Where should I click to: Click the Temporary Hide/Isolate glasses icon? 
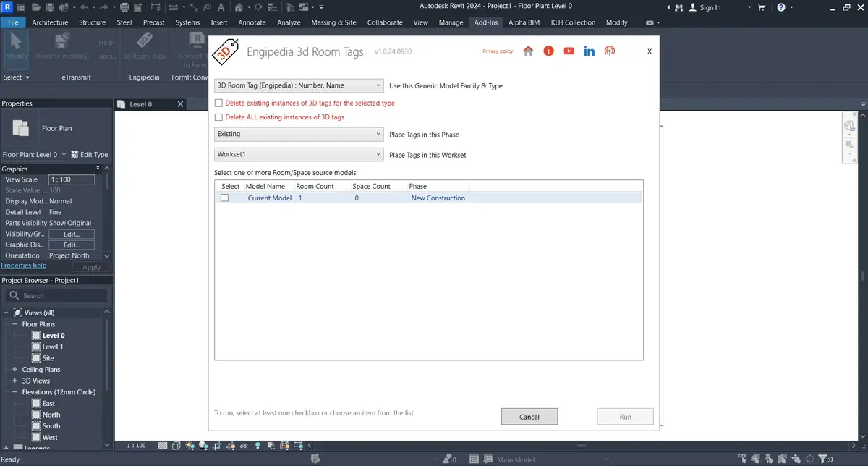[x=244, y=446]
